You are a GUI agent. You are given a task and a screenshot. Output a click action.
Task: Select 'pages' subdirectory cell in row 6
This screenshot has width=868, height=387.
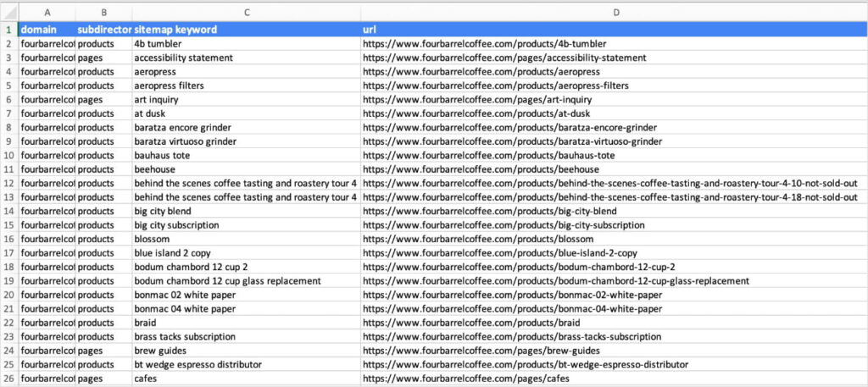(104, 100)
